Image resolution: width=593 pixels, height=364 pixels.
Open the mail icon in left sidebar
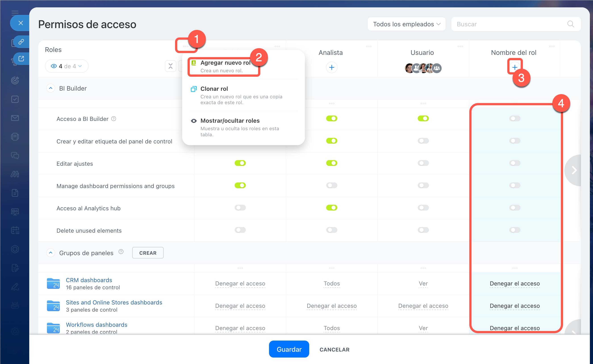click(x=15, y=118)
